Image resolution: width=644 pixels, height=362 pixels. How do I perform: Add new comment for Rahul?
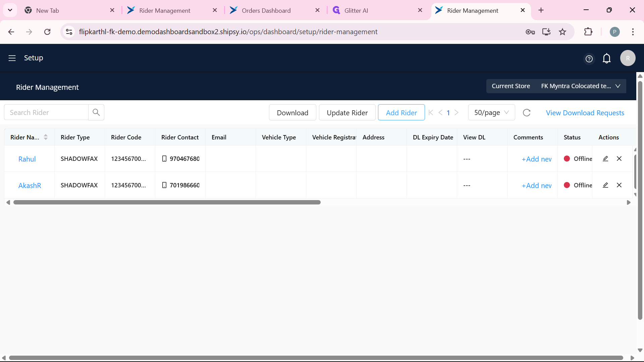537,159
